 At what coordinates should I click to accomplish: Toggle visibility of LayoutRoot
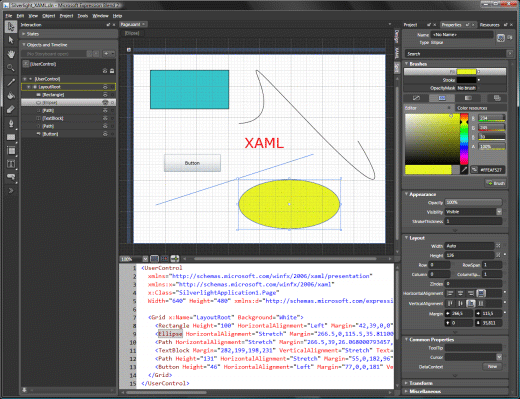[x=105, y=87]
